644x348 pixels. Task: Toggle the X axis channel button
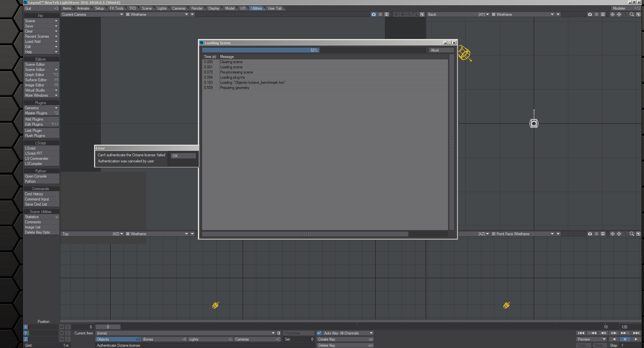[x=26, y=327]
